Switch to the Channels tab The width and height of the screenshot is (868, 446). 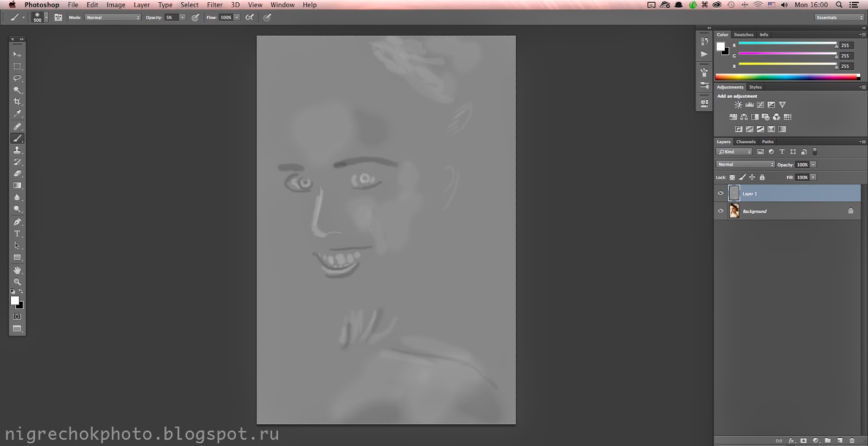(x=746, y=142)
